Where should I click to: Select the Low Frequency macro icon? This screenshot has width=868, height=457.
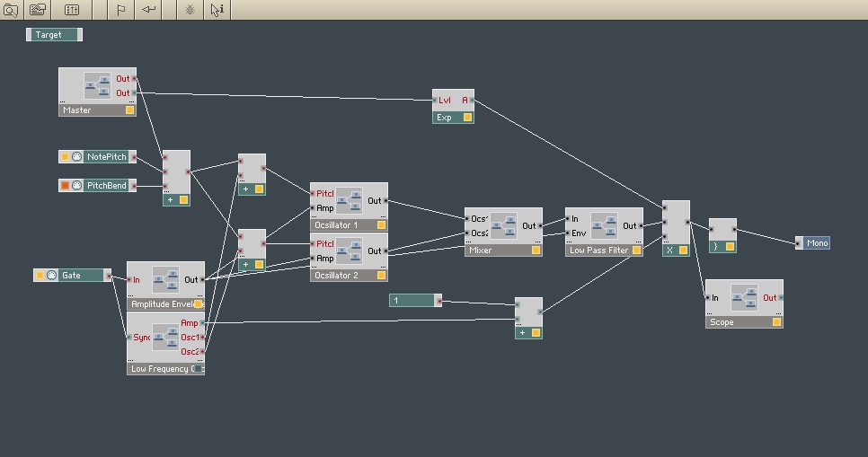(165, 338)
